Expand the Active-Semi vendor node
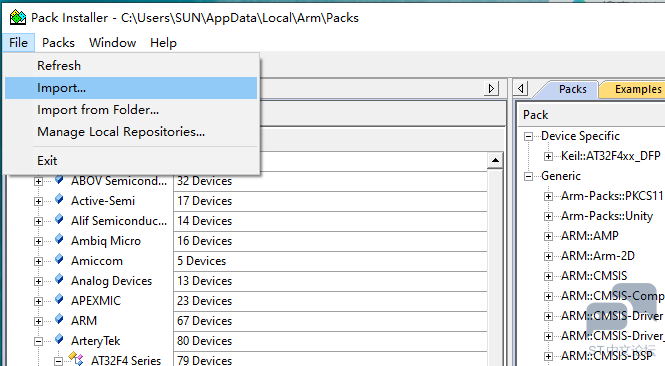Viewport: 665px width, 366px height. pyautogui.click(x=38, y=201)
